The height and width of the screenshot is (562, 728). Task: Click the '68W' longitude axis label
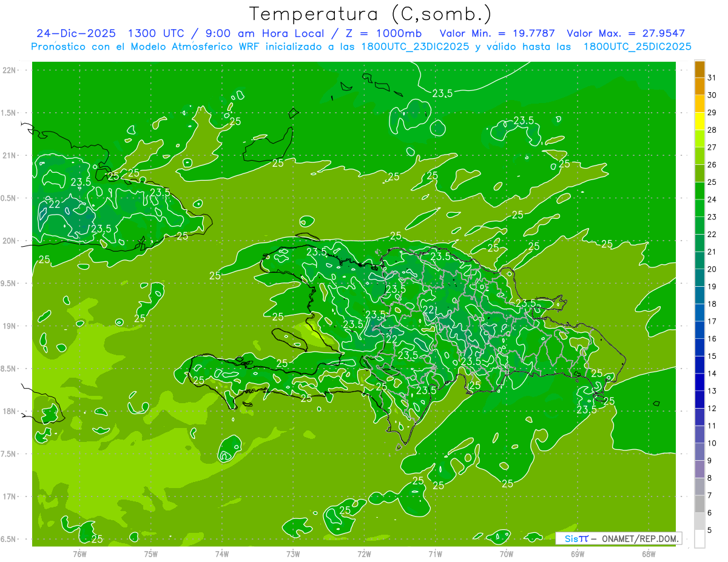[x=649, y=554]
